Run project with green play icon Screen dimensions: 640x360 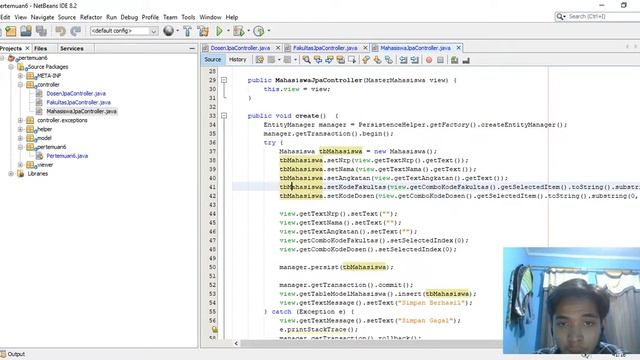pos(219,31)
